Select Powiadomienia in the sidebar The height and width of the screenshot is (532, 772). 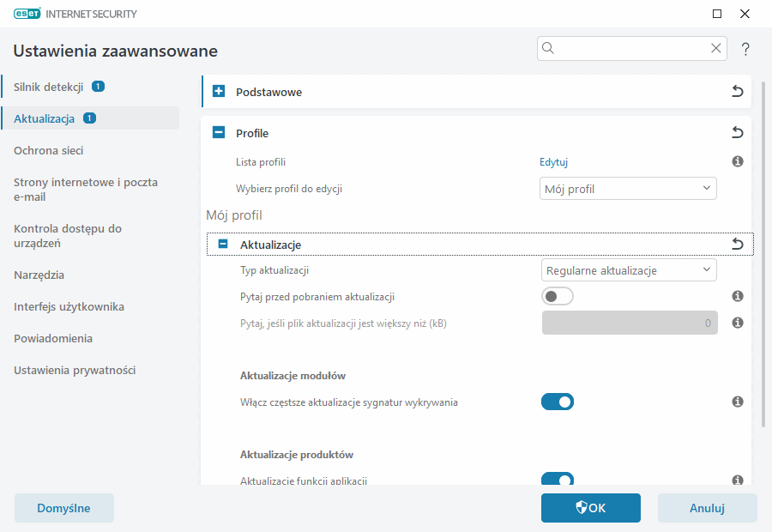51,338
